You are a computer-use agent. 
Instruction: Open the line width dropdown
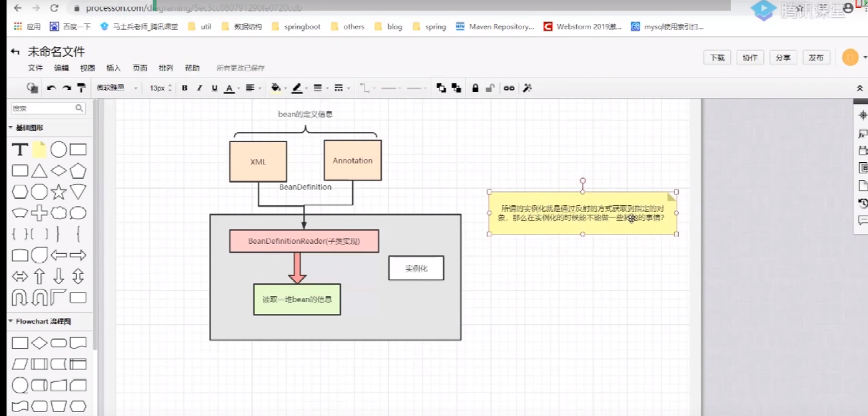320,88
